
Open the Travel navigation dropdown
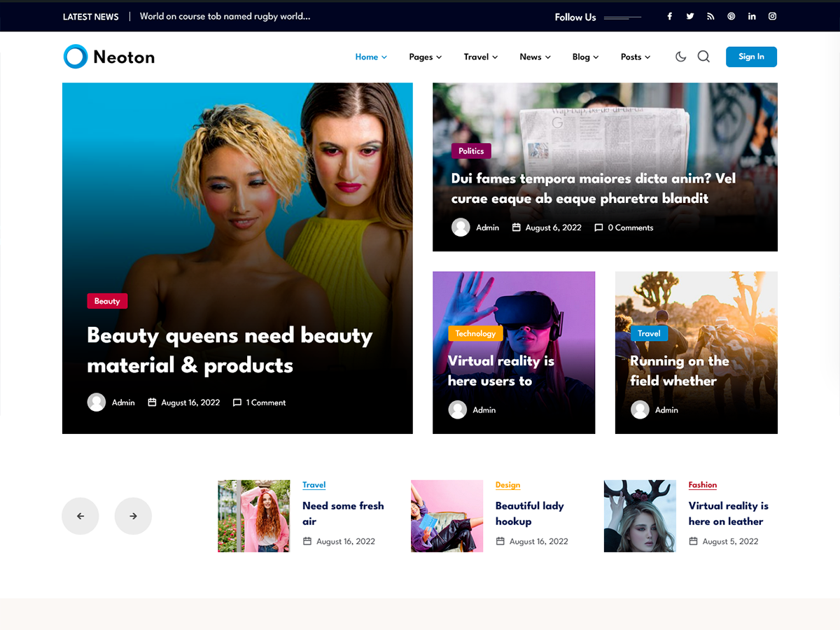(x=480, y=57)
